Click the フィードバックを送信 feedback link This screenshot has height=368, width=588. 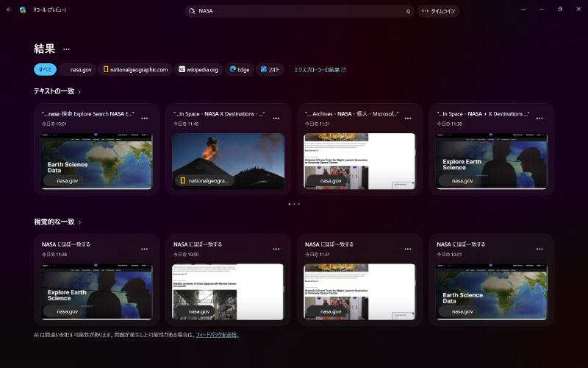[216, 335]
